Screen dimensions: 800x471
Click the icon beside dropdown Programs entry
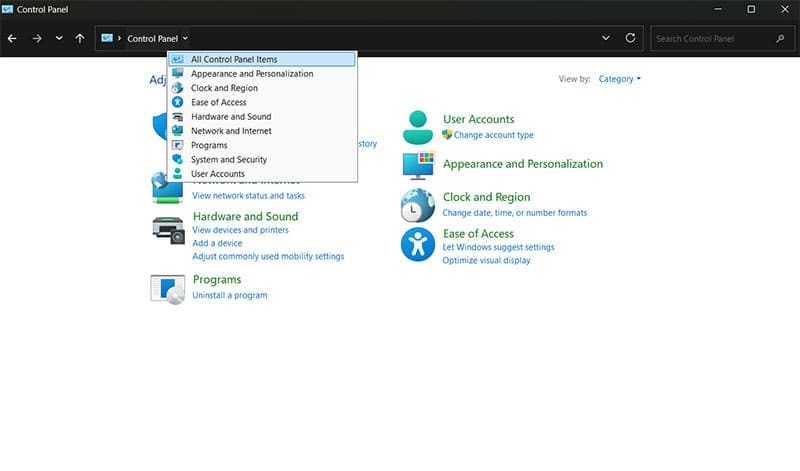pos(177,145)
